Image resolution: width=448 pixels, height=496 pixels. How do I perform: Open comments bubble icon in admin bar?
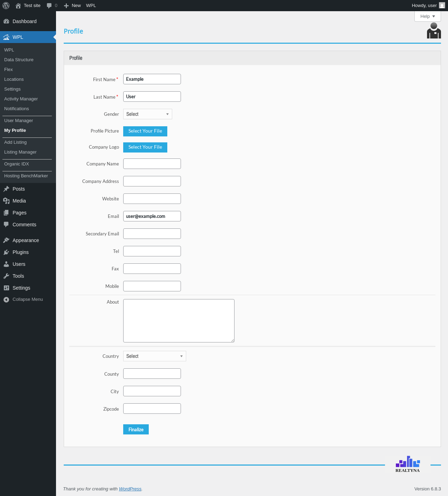click(49, 6)
